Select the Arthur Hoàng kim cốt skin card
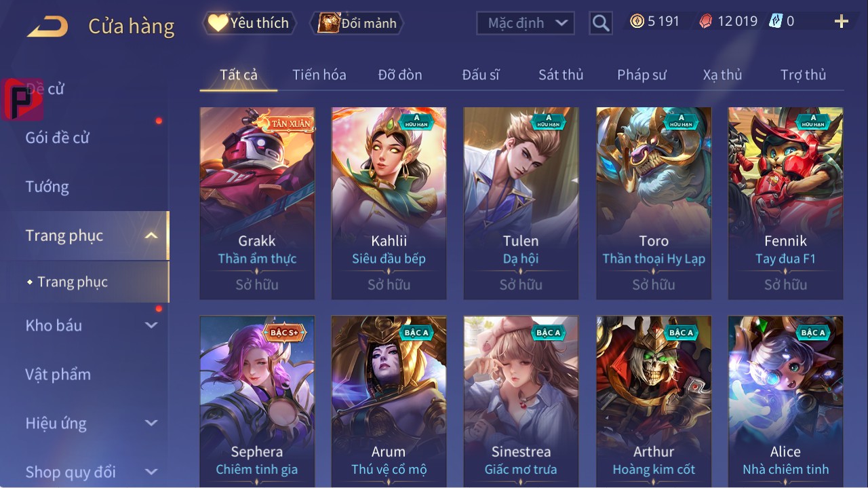 [654, 401]
